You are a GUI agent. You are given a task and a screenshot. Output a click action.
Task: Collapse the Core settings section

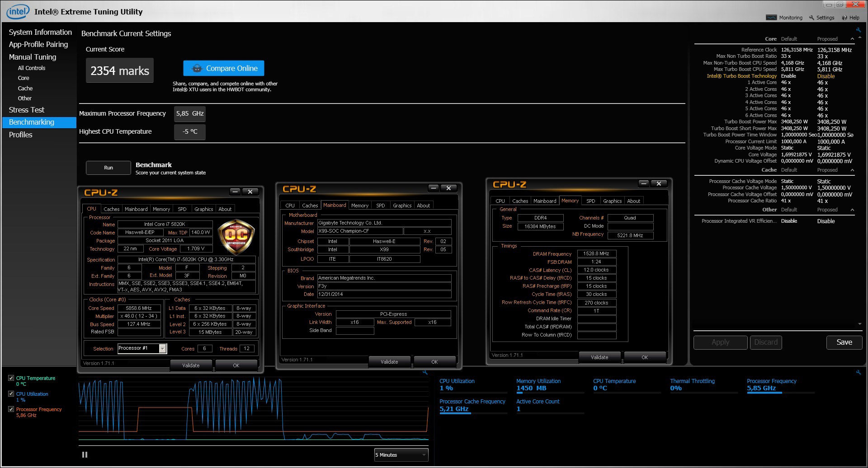pyautogui.click(x=852, y=39)
